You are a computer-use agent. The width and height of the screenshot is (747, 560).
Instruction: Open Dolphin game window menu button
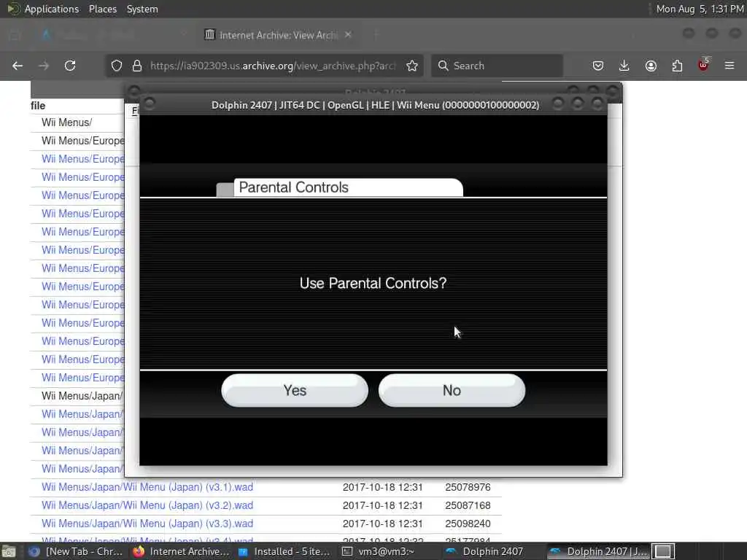(149, 104)
